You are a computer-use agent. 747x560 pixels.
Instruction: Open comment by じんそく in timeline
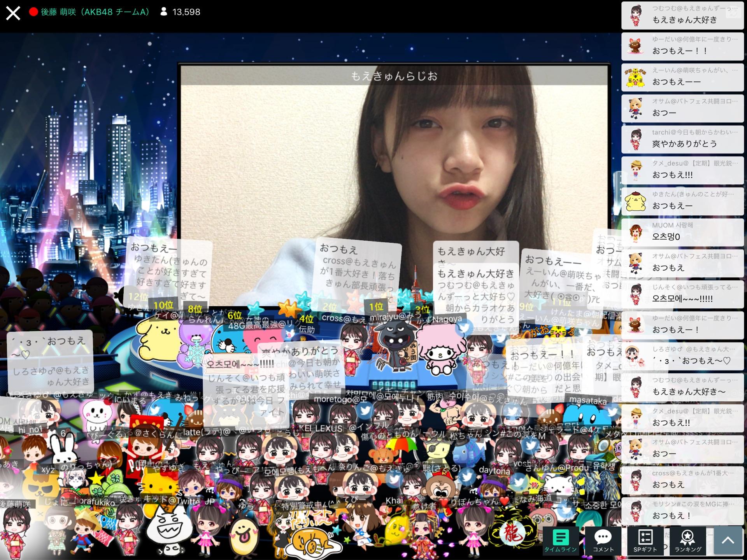(x=682, y=294)
